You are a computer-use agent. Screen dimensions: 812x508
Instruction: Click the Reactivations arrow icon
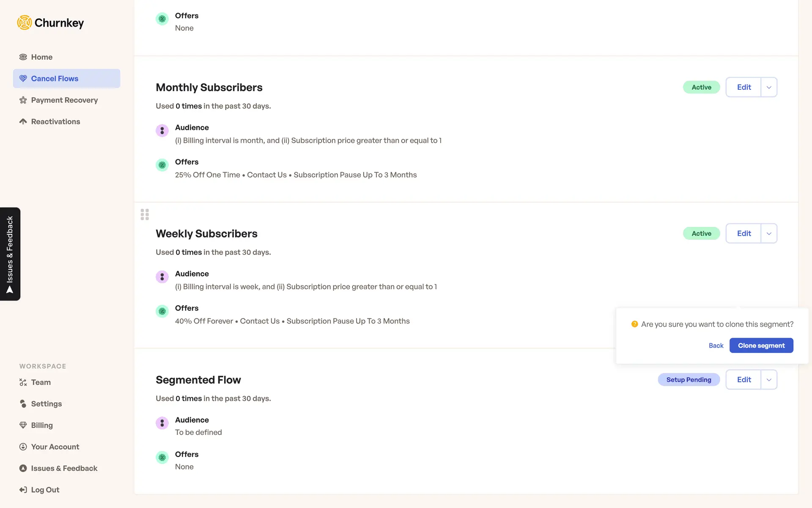[23, 122]
